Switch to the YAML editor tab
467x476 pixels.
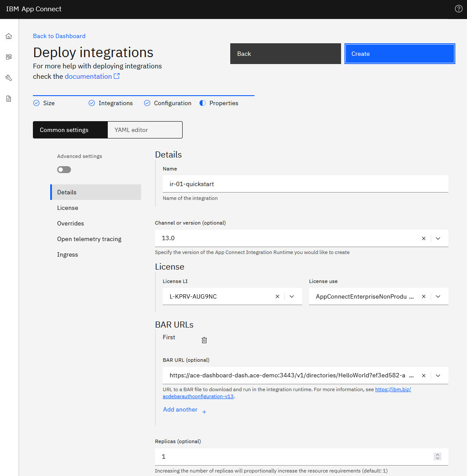145,130
